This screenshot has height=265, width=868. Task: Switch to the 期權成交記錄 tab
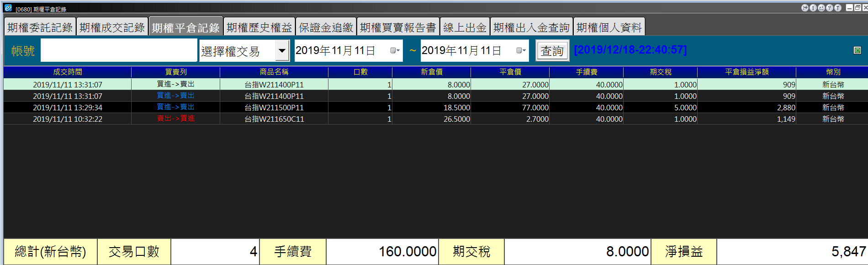[112, 27]
